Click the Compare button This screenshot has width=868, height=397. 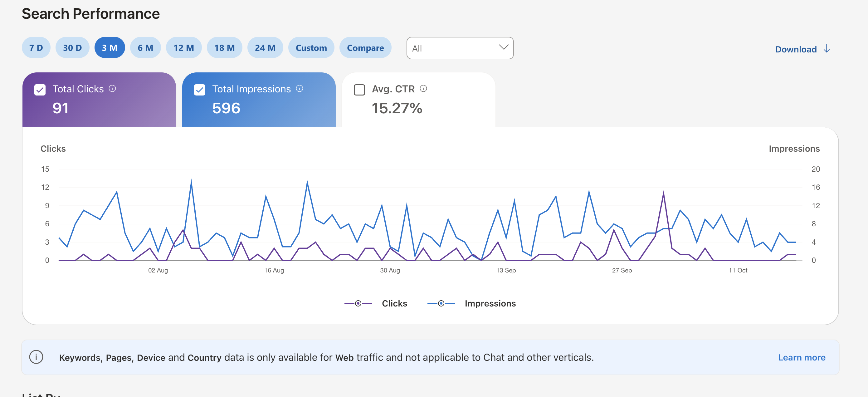(365, 47)
